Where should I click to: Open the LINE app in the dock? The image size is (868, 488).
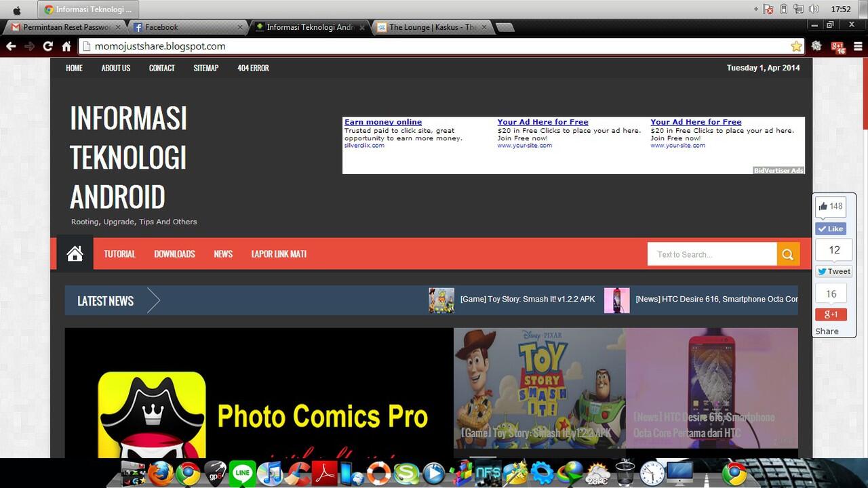point(242,472)
